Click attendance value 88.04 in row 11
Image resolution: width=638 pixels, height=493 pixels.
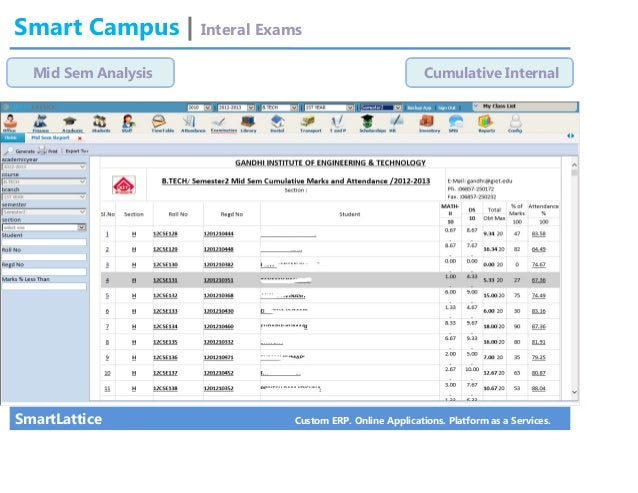[538, 388]
